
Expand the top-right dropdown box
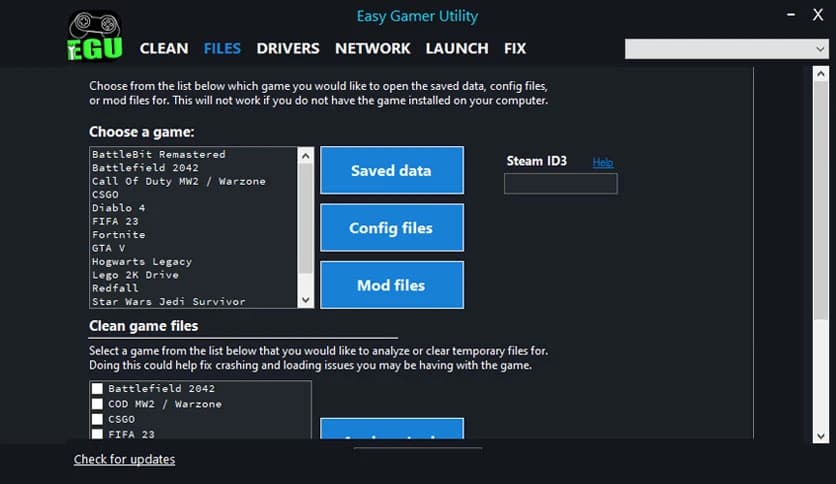click(727, 49)
